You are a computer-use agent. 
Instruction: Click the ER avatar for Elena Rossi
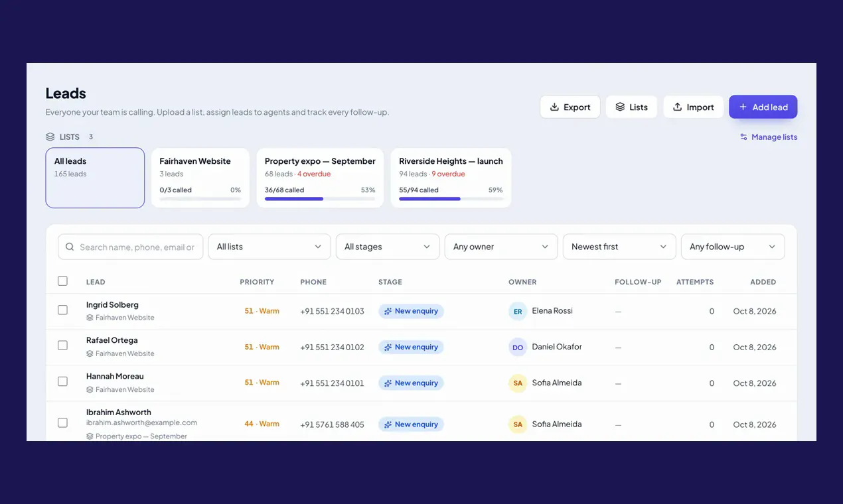(518, 311)
